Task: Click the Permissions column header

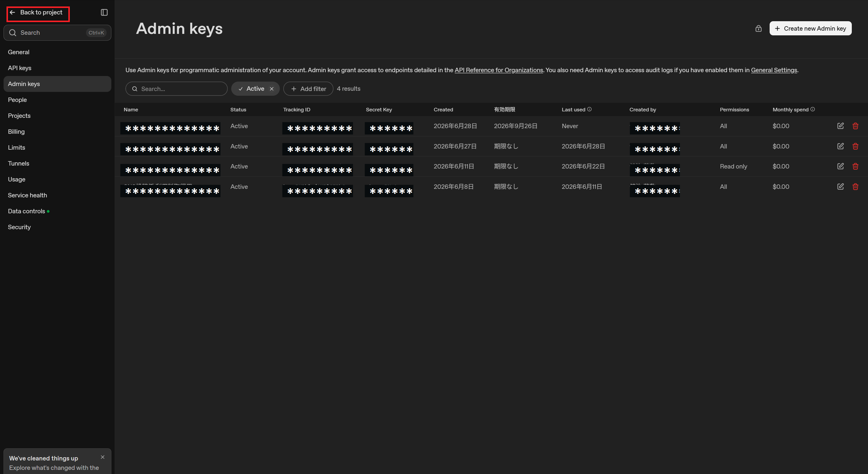Action: [734, 110]
